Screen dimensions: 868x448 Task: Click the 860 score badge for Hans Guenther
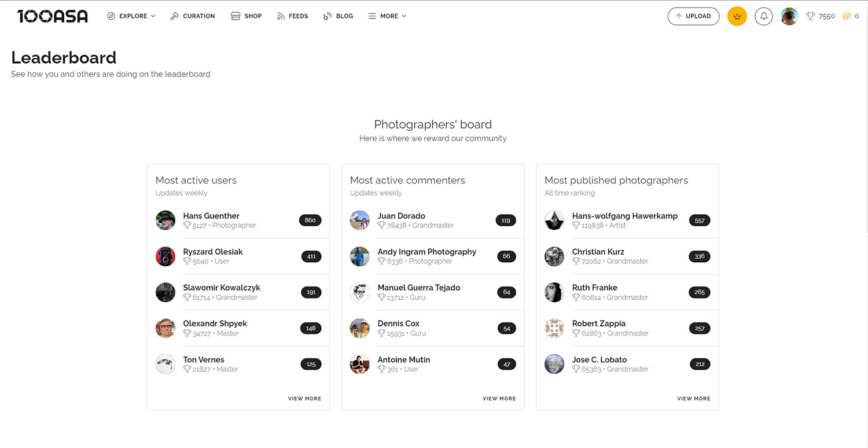[x=310, y=221]
